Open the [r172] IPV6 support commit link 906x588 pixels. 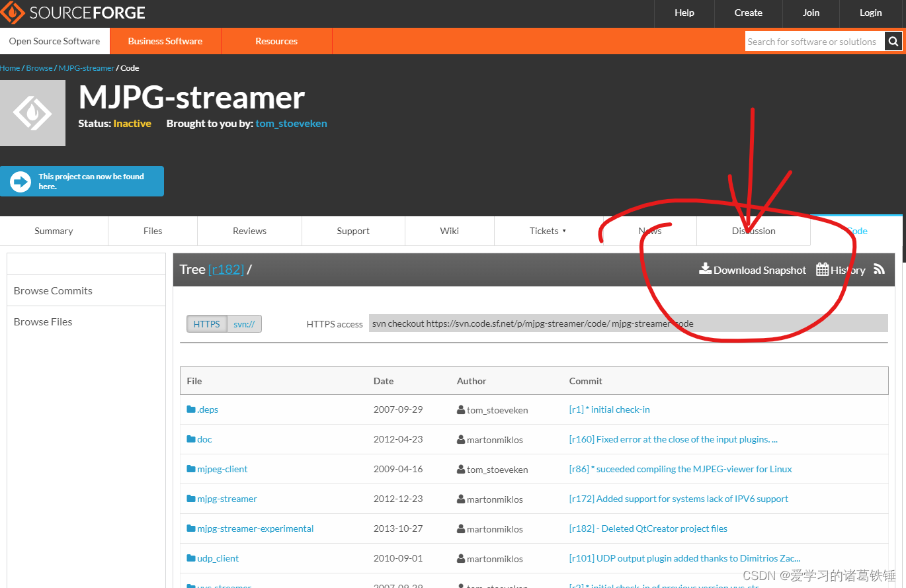click(679, 499)
